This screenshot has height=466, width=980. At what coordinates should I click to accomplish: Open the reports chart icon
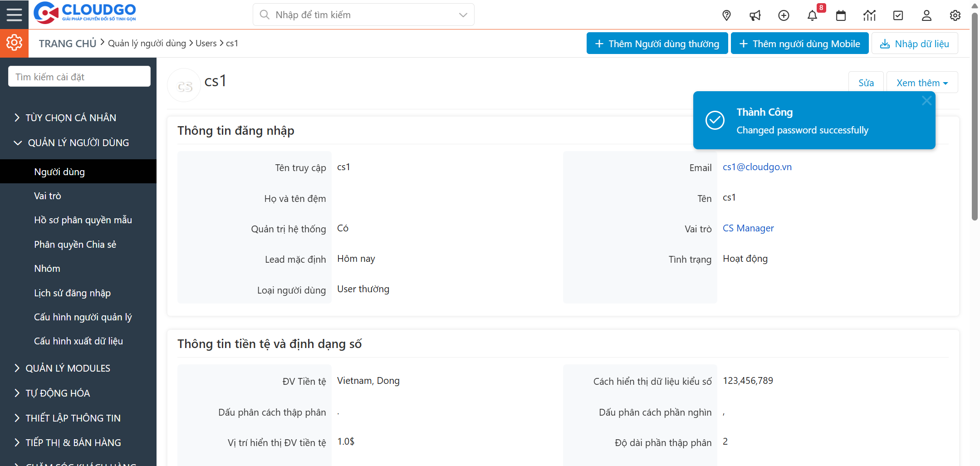tap(869, 15)
